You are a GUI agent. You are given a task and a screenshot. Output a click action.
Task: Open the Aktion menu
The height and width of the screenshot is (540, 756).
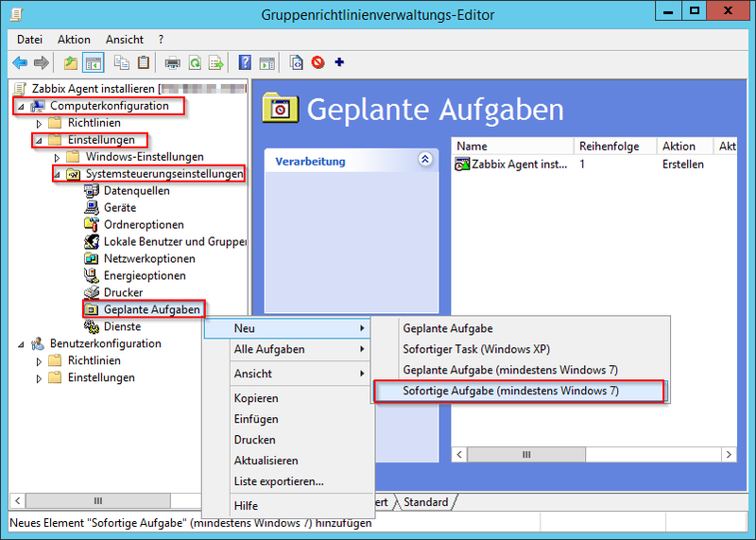(x=74, y=40)
